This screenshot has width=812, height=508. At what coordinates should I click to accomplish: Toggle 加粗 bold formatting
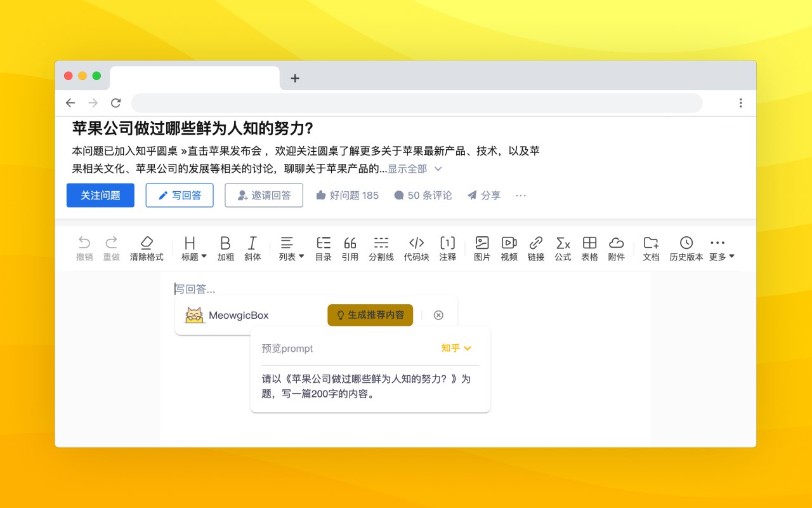pyautogui.click(x=225, y=248)
